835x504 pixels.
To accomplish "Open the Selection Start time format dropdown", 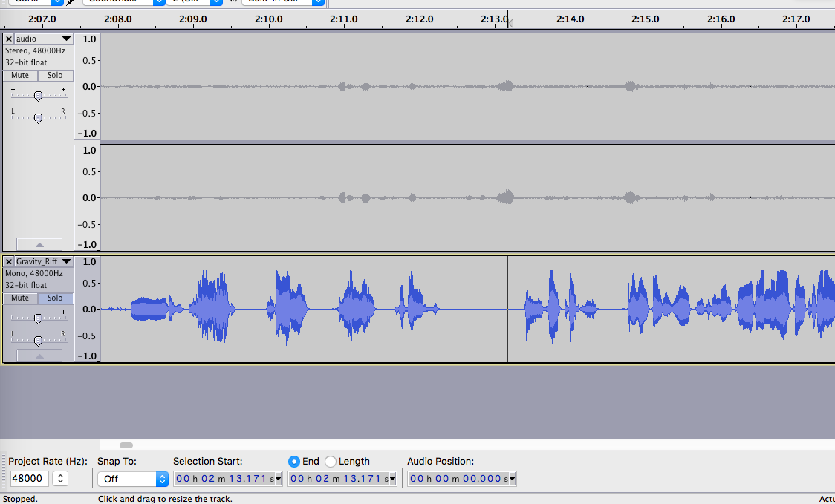I will [278, 479].
